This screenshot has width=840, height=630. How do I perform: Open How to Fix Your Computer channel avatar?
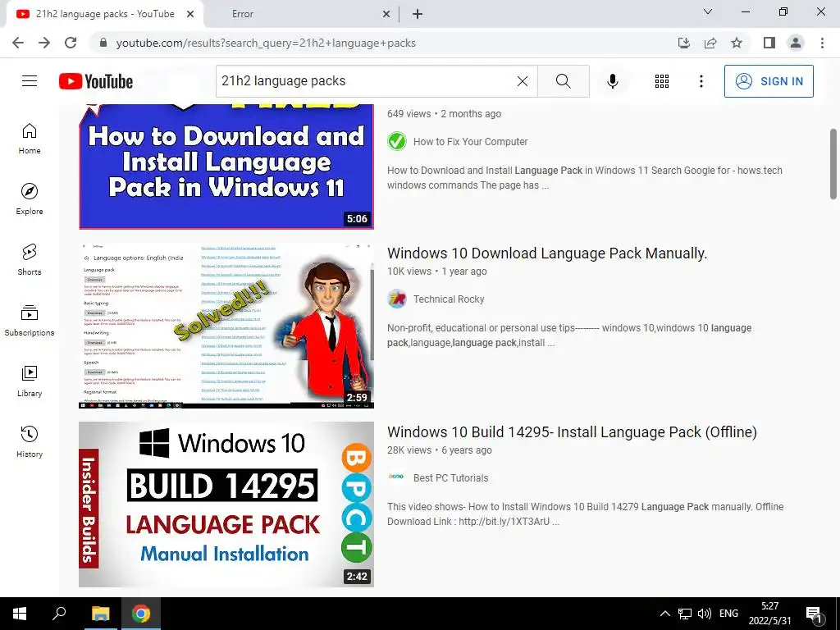pyautogui.click(x=397, y=141)
